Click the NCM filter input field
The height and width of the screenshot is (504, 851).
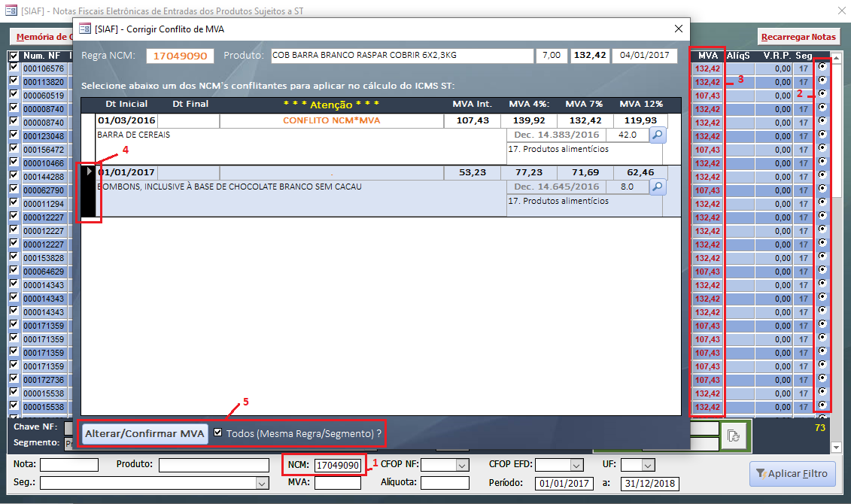337,466
